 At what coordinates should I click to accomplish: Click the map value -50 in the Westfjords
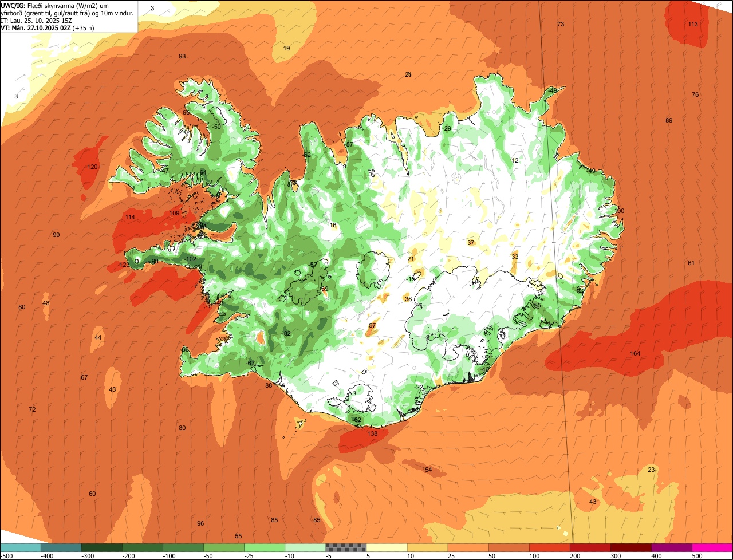(x=216, y=127)
